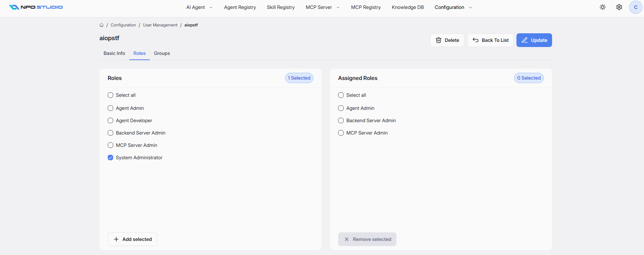Click the Add selected button
Image resolution: width=644 pixels, height=255 pixels.
(132, 239)
